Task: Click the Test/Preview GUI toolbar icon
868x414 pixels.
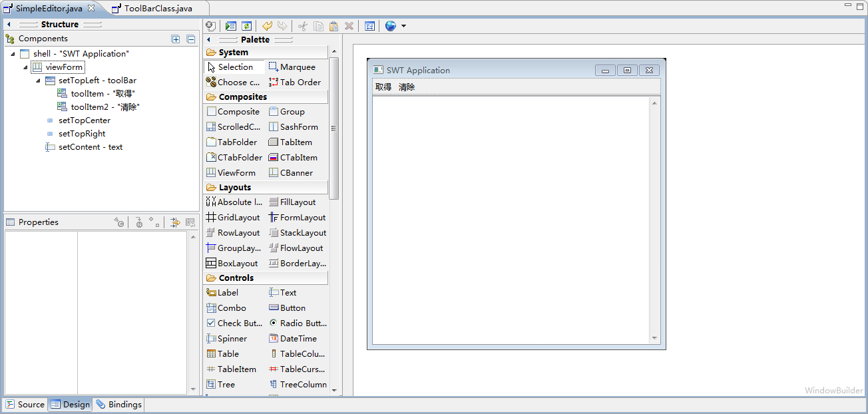Action: (231, 26)
